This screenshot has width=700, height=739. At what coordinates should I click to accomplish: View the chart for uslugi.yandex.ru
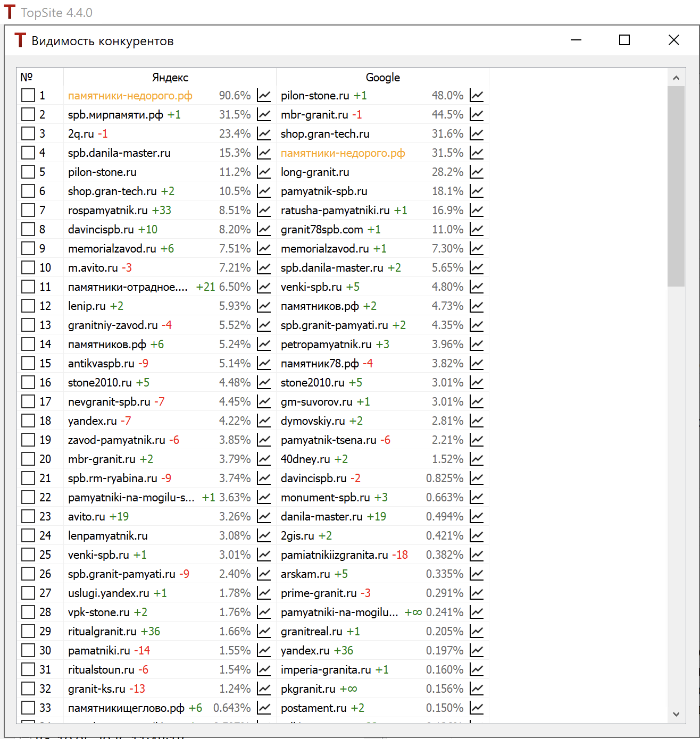coord(264,593)
